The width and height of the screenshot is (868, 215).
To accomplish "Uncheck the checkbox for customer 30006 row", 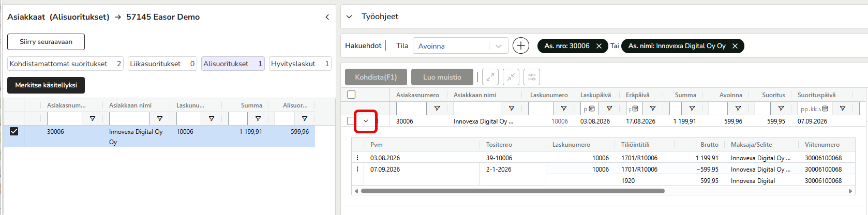I will pos(14,131).
